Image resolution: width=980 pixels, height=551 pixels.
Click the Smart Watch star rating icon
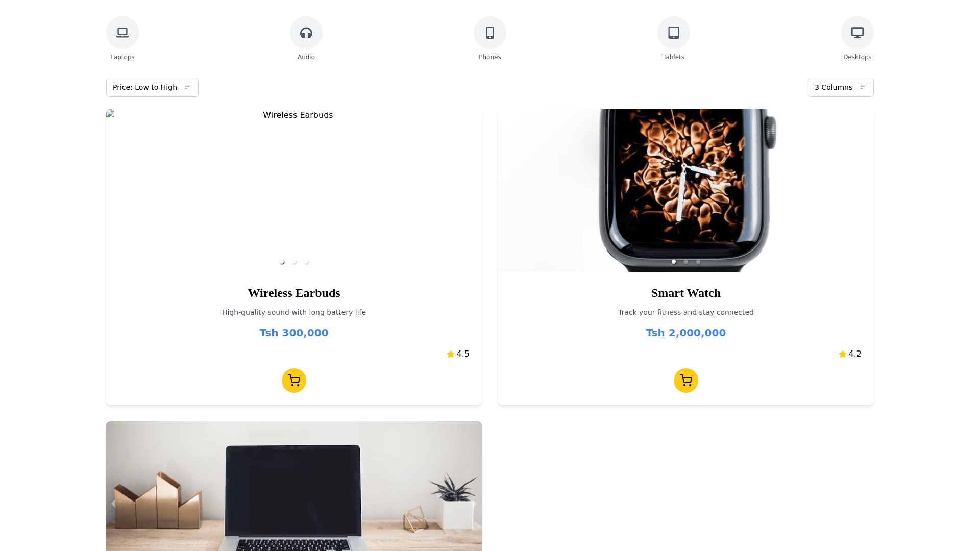click(x=843, y=354)
